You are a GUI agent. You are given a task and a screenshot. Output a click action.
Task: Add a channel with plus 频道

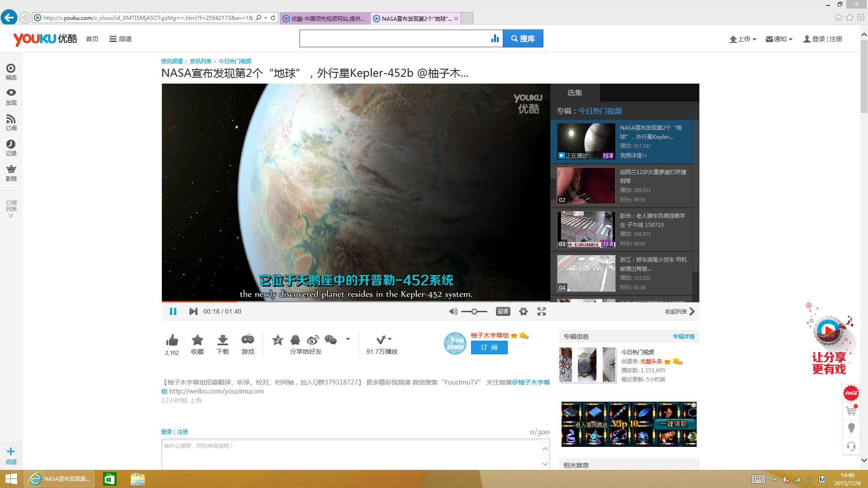tap(11, 456)
